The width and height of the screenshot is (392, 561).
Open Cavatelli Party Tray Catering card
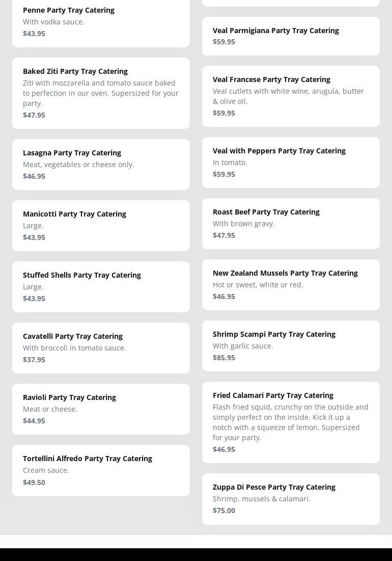[101, 348]
